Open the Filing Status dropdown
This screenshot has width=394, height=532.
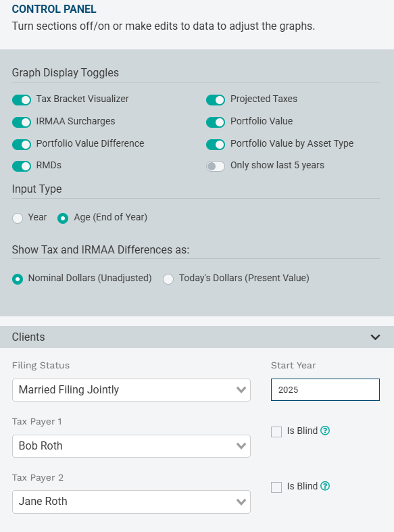click(131, 390)
